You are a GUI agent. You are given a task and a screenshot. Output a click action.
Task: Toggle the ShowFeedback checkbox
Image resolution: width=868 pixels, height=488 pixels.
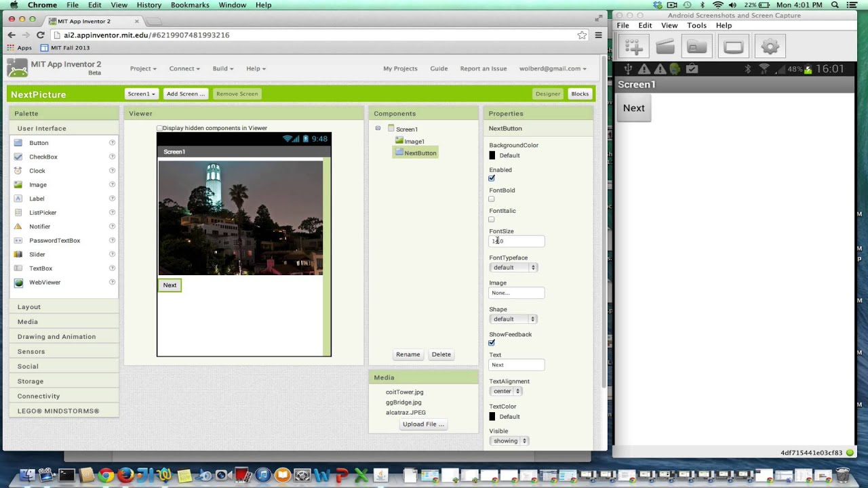tap(492, 343)
